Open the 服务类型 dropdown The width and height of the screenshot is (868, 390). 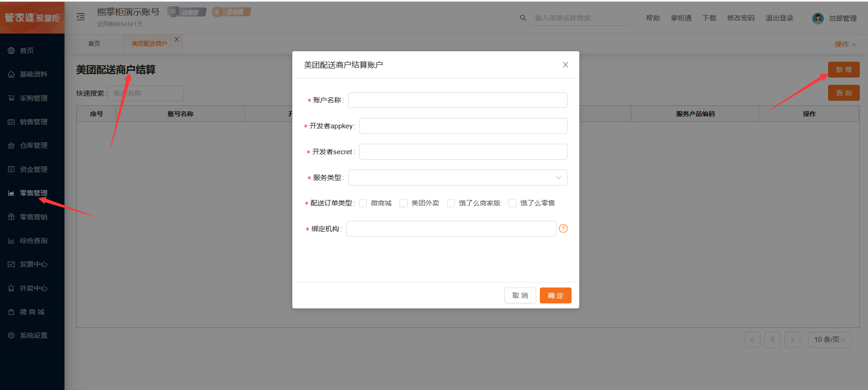[458, 177]
